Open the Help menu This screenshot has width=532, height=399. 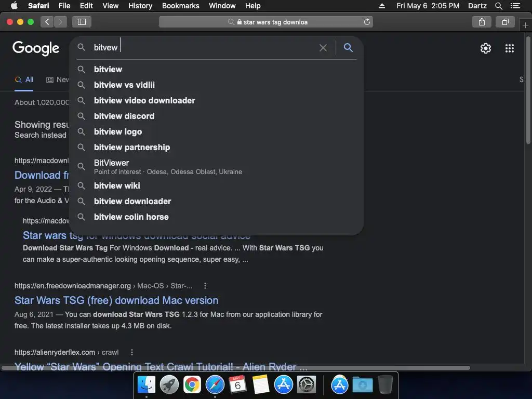tap(253, 6)
